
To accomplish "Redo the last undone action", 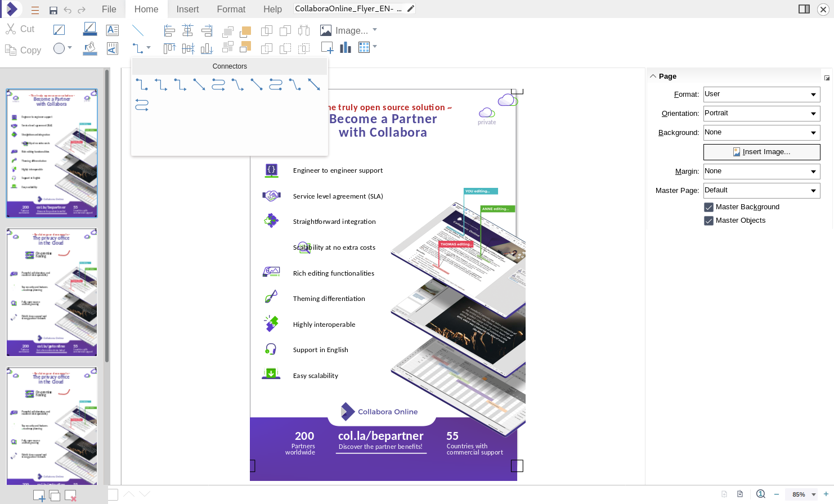I will click(82, 10).
